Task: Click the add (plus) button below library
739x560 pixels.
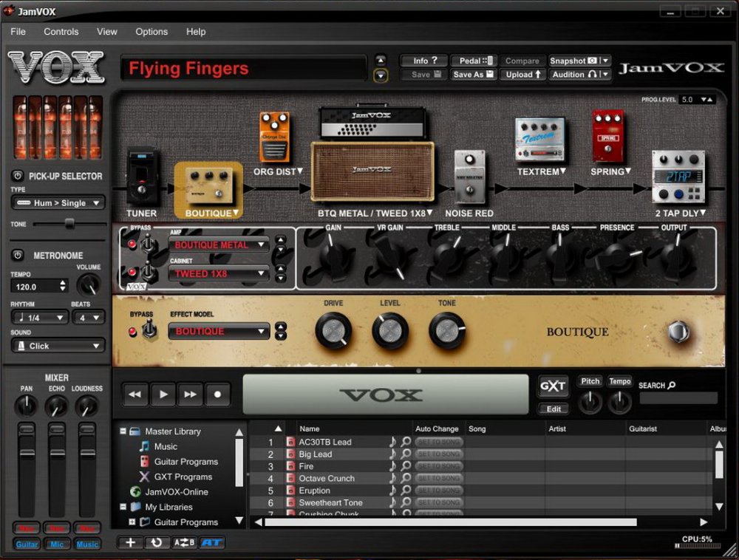Action: pos(131,542)
